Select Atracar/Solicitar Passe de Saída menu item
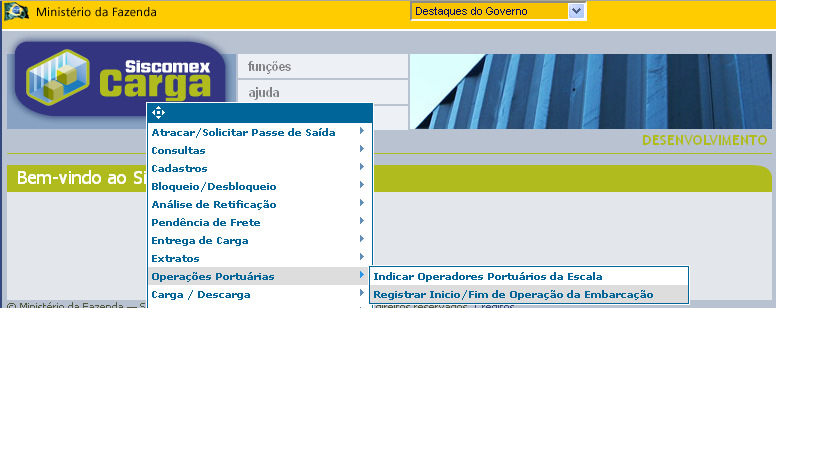Image resolution: width=819 pixels, height=460 pixels. click(x=260, y=132)
